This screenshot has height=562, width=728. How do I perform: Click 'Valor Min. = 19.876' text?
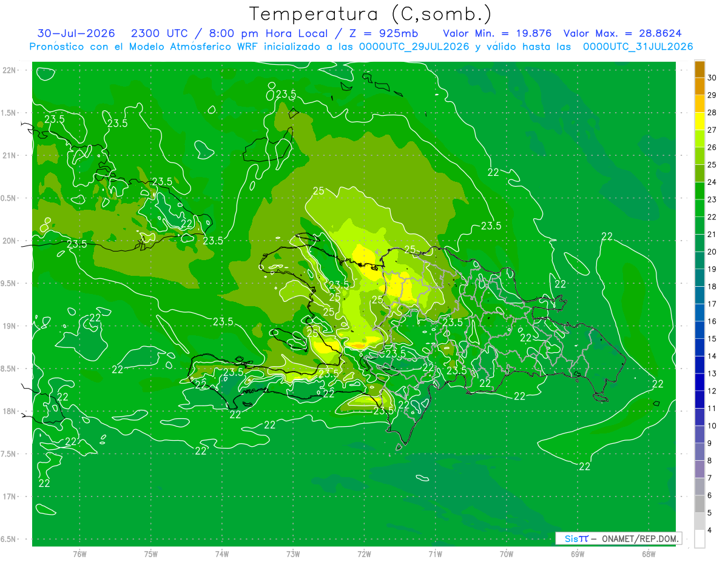[497, 34]
